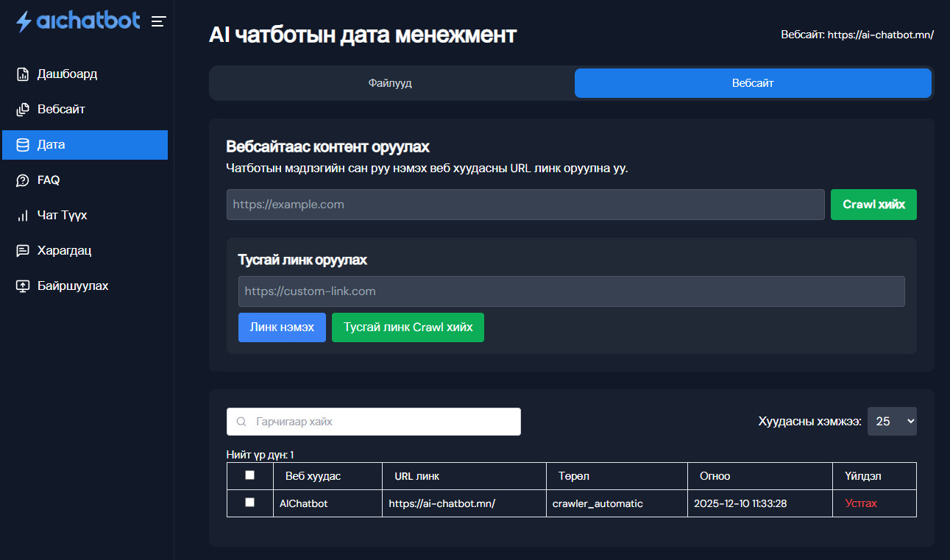This screenshot has height=560, width=950.
Task: Switch to the Файлууд tab
Action: coord(390,83)
